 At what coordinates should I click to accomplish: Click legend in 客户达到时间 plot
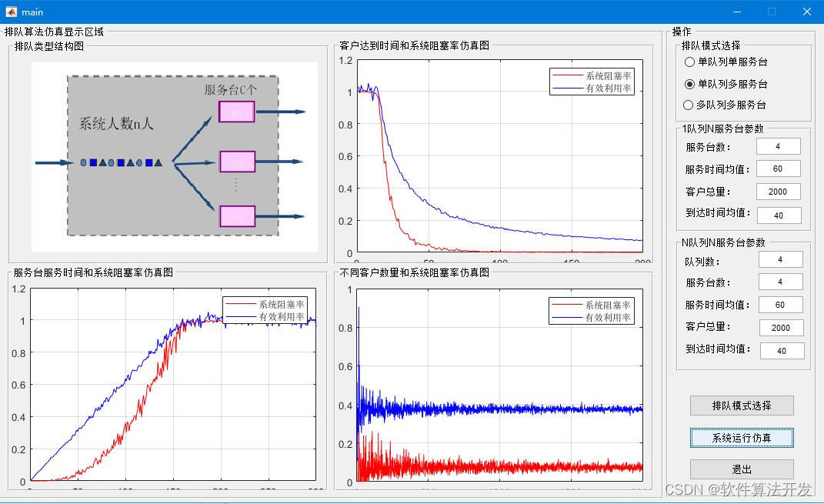click(x=592, y=82)
